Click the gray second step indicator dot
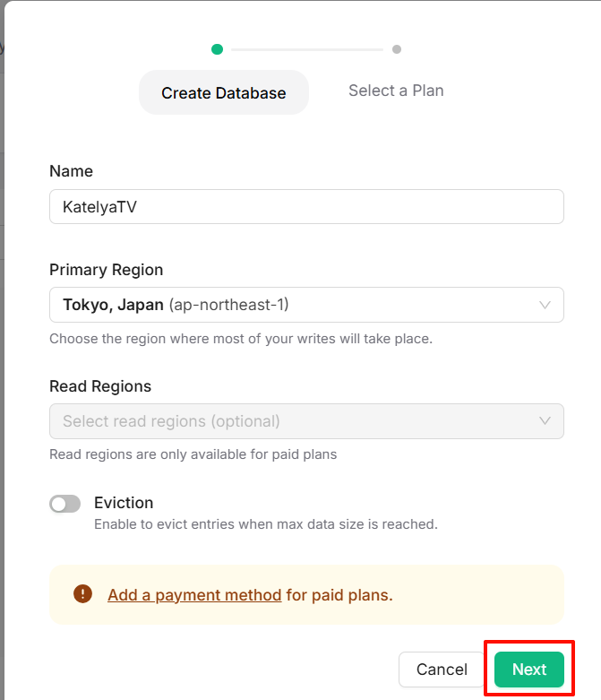The image size is (601, 700). coord(397,49)
